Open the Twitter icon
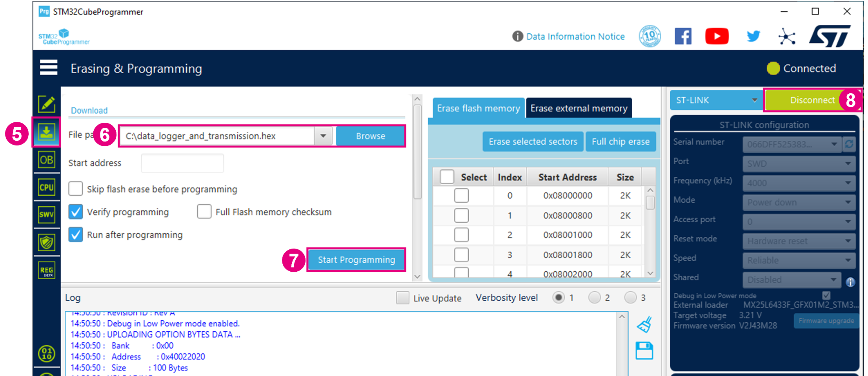Screen dimensions: 868x376 coord(753,36)
